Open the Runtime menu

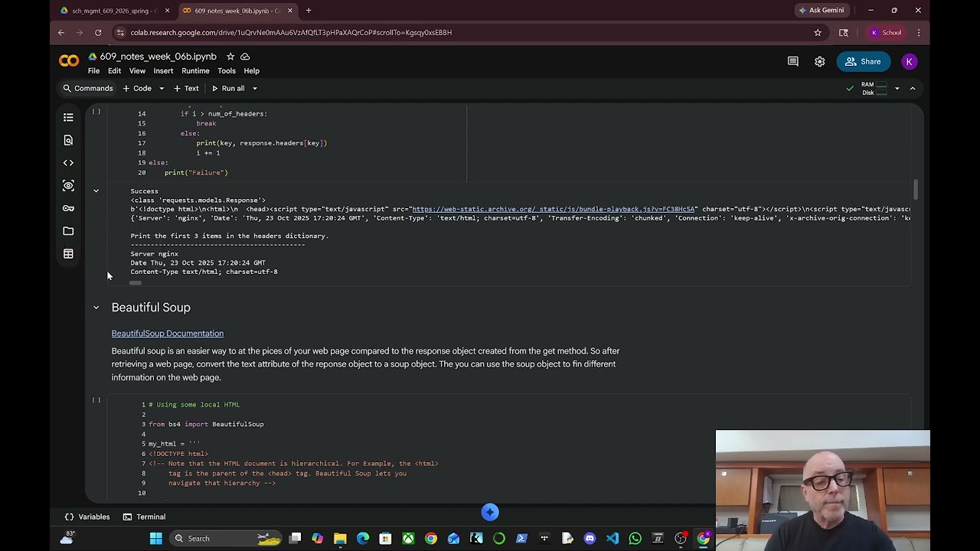(195, 70)
